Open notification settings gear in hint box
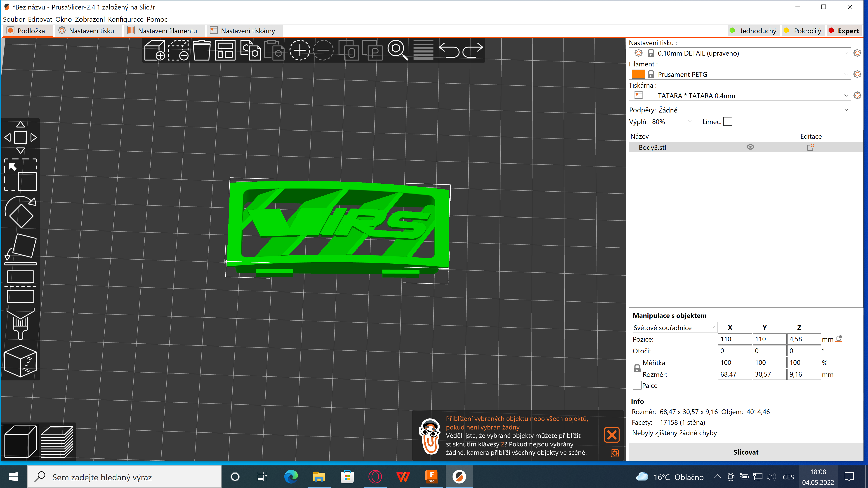This screenshot has height=488, width=868. pyautogui.click(x=615, y=453)
